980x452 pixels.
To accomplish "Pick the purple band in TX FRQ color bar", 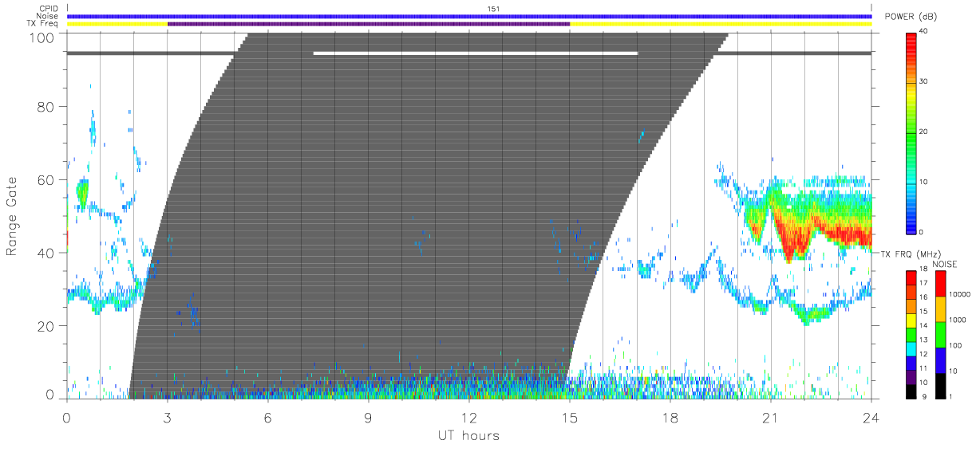I will 911,376.
